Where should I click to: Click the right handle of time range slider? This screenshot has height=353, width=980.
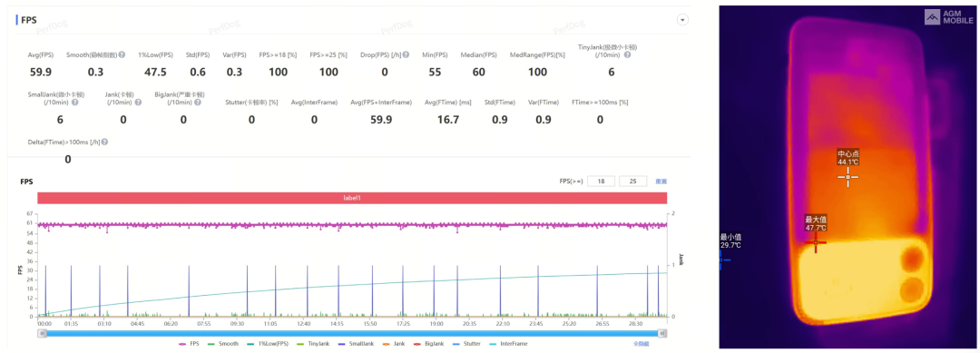click(663, 334)
